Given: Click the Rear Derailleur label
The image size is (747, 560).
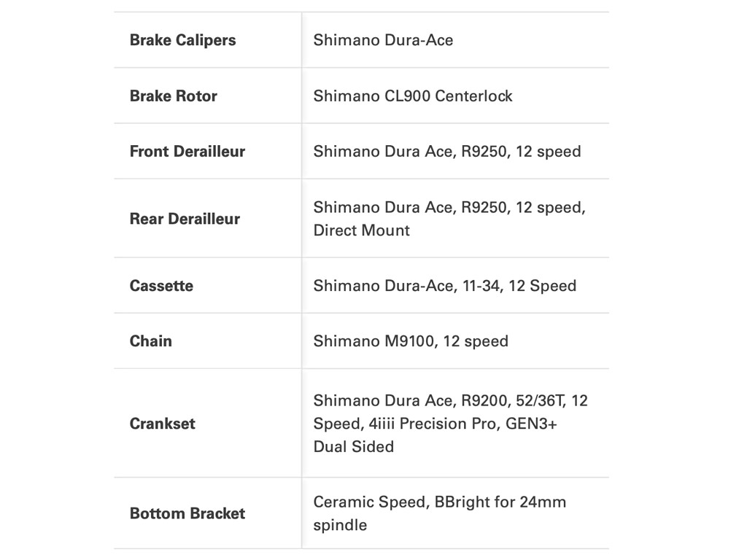Looking at the screenshot, I should coord(185,218).
